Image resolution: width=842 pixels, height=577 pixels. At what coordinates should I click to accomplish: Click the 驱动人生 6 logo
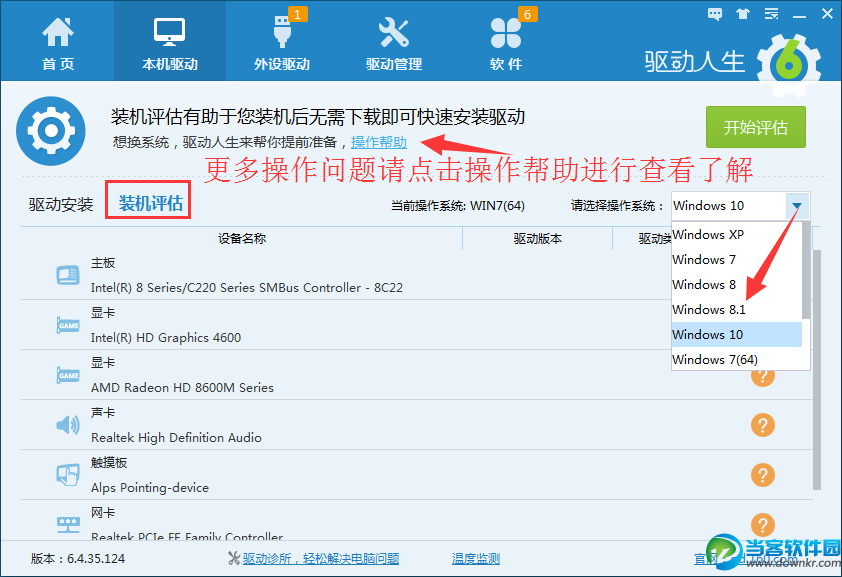(733, 63)
